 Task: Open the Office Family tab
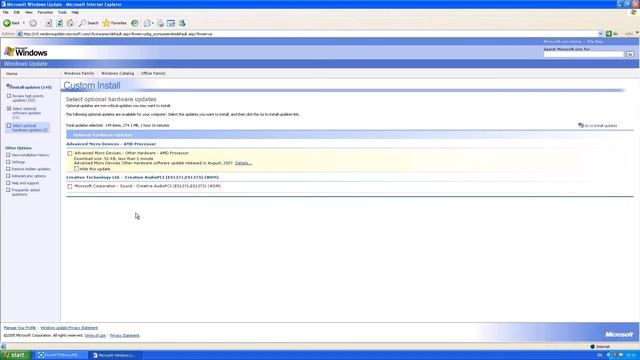click(153, 73)
